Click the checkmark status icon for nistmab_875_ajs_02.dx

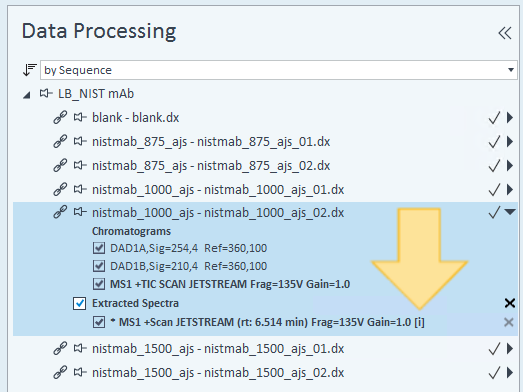coord(494,165)
